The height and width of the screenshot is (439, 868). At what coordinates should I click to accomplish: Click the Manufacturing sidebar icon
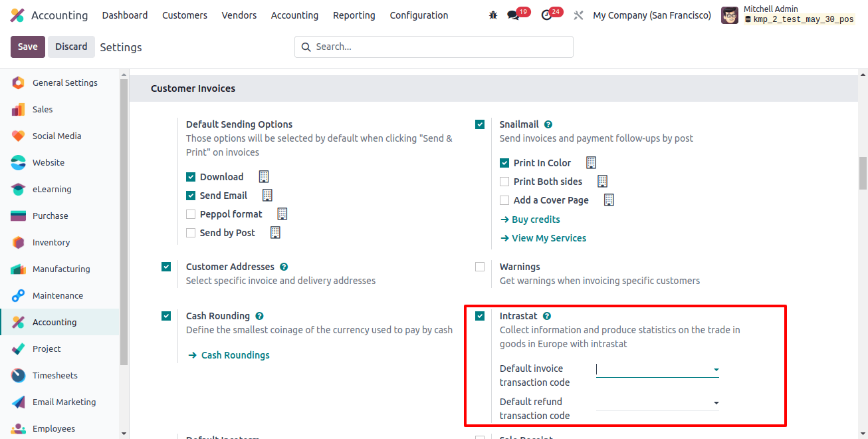click(x=19, y=269)
